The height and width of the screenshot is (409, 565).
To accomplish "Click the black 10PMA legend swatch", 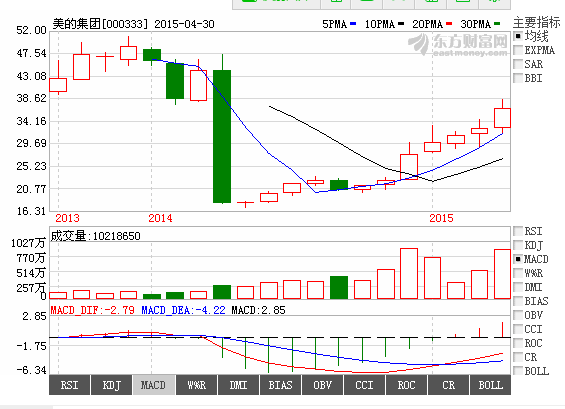I will 401,24.
